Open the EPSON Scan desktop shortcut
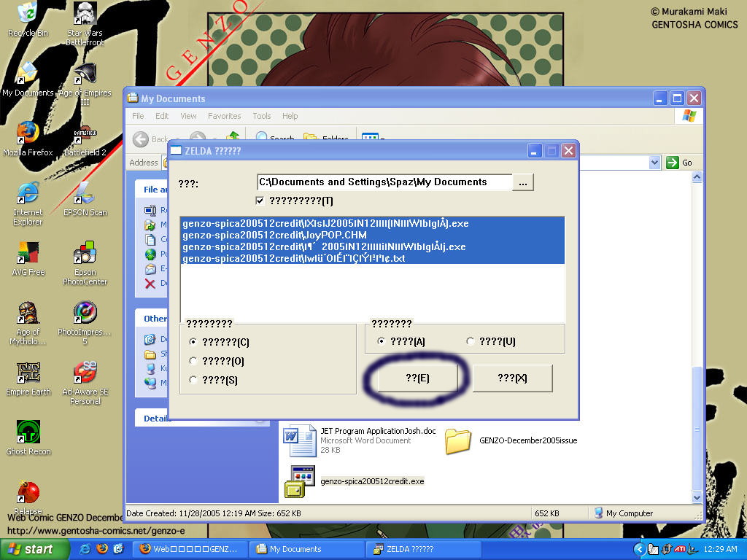This screenshot has width=747, height=560. pyautogui.click(x=85, y=195)
